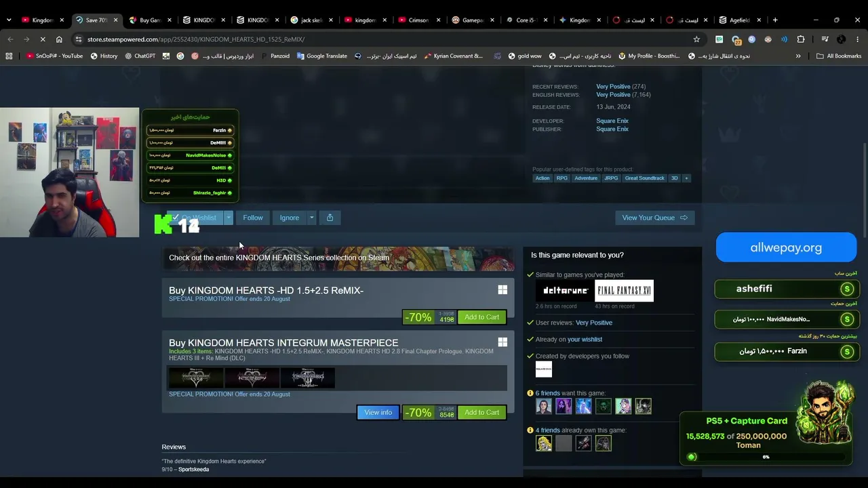
Task: Stop loading the current page
Action: click(43, 39)
